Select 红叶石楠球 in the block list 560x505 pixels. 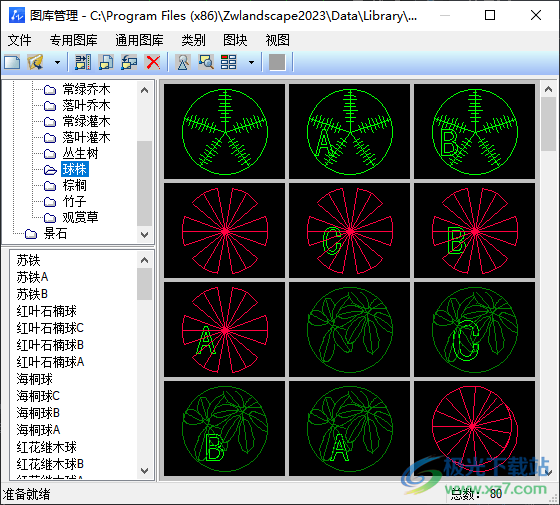click(x=46, y=311)
